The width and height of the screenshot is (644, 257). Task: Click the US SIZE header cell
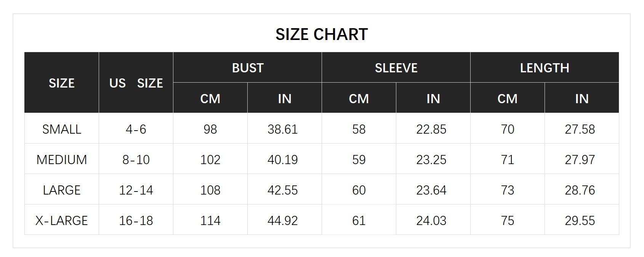[x=136, y=83]
